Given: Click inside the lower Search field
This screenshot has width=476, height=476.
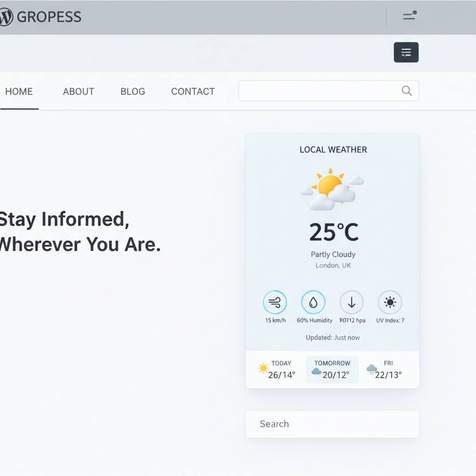Looking at the screenshot, I should click(x=332, y=423).
